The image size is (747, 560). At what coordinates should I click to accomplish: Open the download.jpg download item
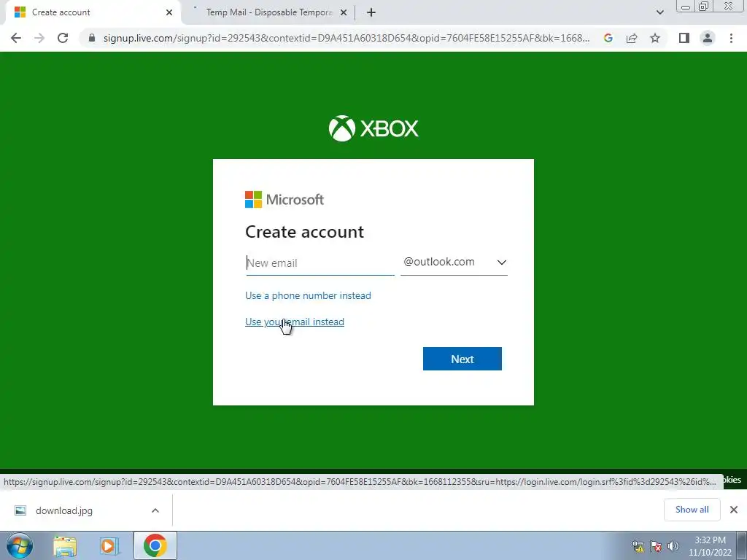(64, 510)
